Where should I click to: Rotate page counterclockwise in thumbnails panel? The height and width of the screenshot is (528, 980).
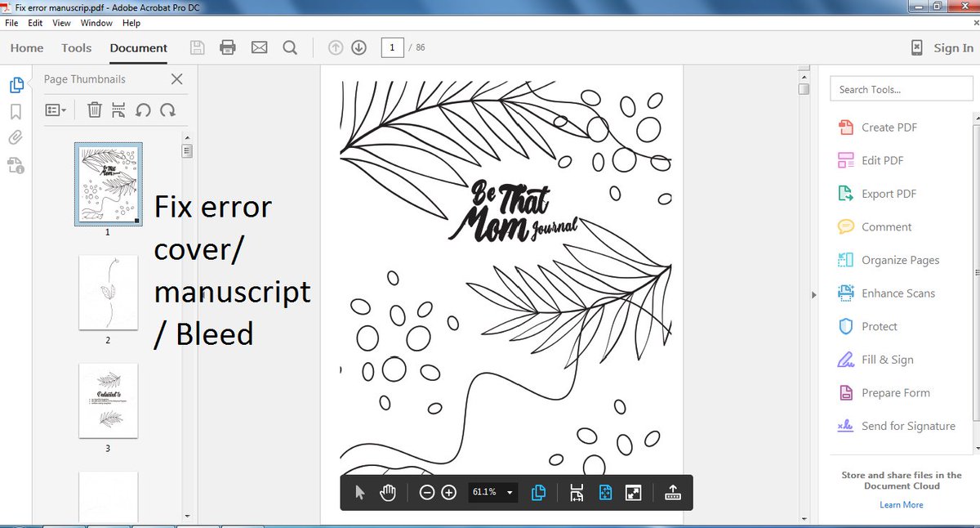click(x=143, y=110)
